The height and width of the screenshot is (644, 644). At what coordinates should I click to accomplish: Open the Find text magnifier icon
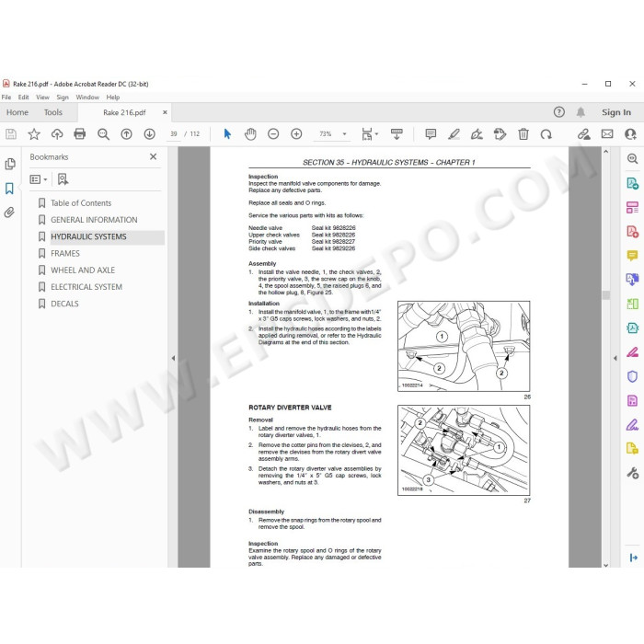tap(103, 134)
